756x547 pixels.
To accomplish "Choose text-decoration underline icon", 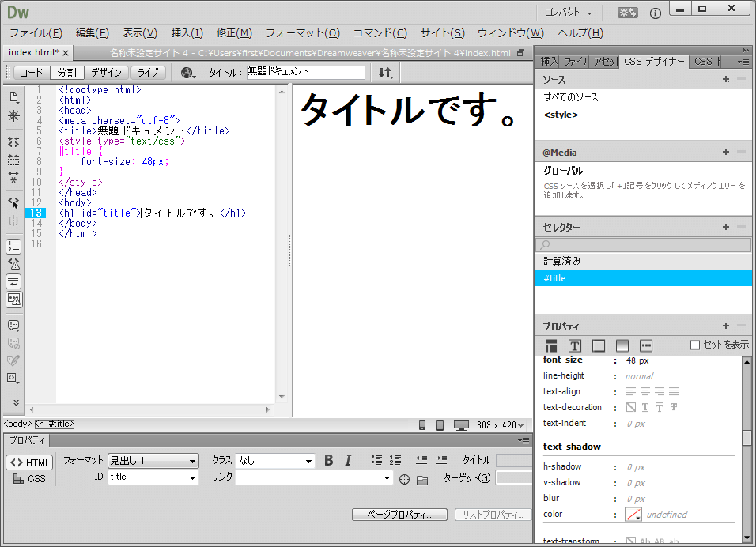I will pyautogui.click(x=644, y=408).
